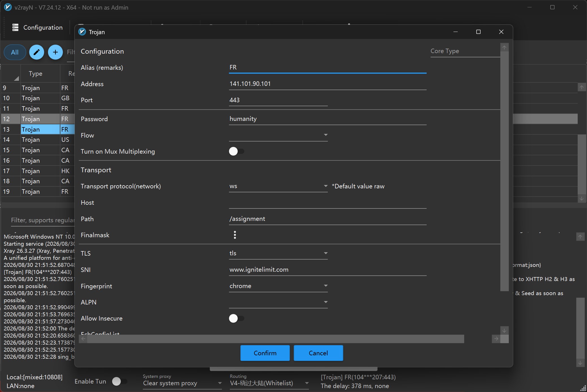Open Configuration menu in main window
Screen dimensions: 587x392
[37, 27]
